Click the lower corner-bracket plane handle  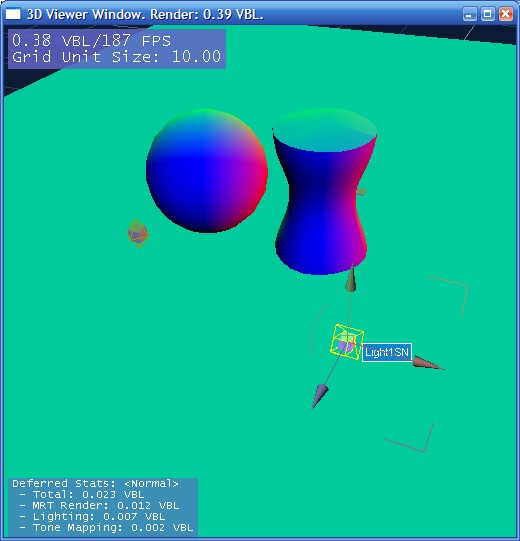tap(410, 437)
